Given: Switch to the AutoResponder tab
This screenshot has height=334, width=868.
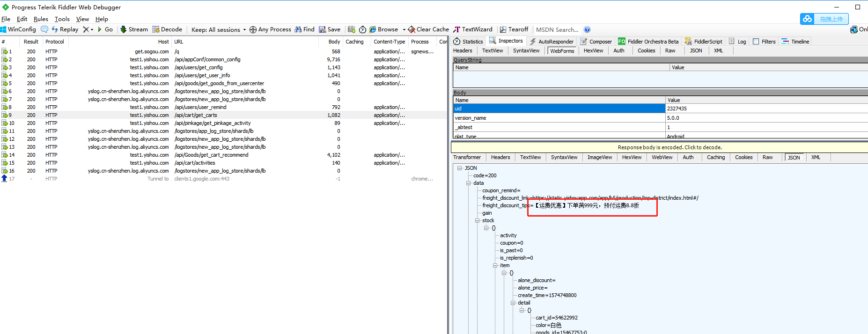Looking at the screenshot, I should [552, 42].
